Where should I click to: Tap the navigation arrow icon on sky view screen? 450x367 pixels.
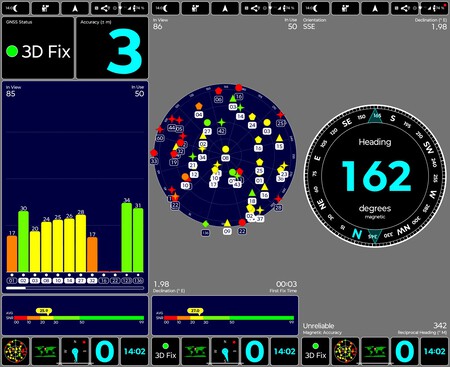coord(225,8)
